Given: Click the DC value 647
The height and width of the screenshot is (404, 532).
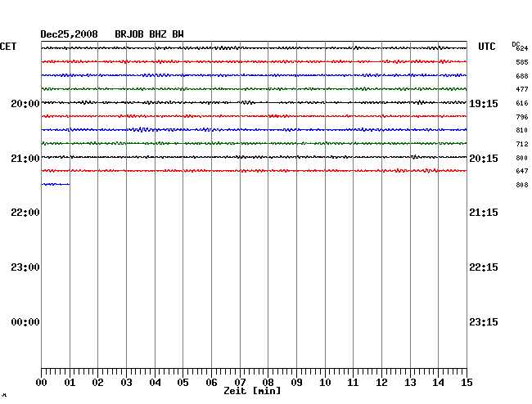Looking at the screenshot, I should pos(522,171).
